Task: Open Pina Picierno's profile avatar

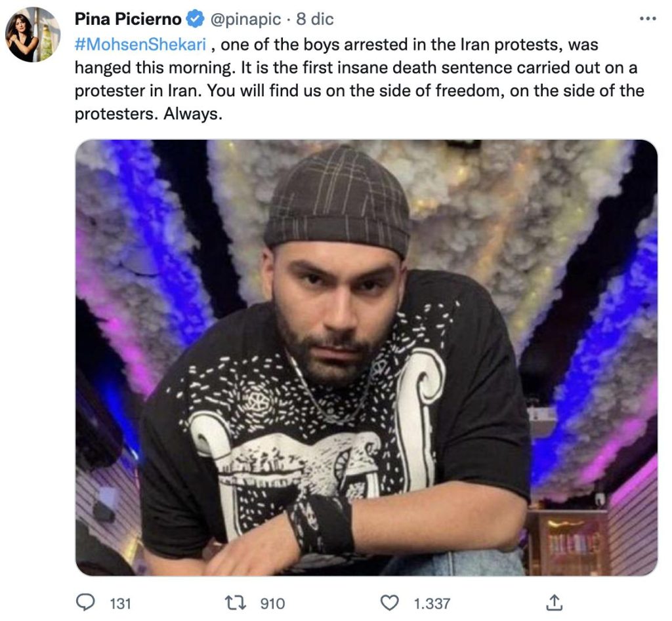Action: 32,35
